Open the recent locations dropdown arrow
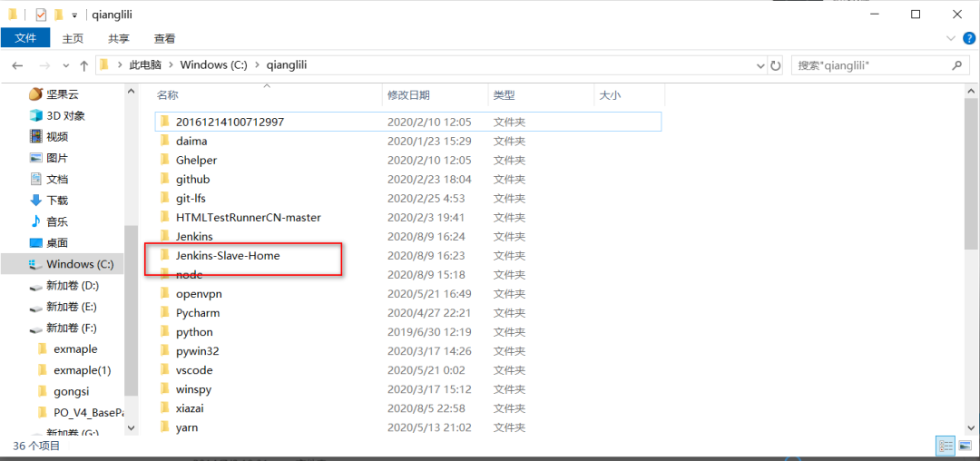The image size is (980, 461). point(66,65)
